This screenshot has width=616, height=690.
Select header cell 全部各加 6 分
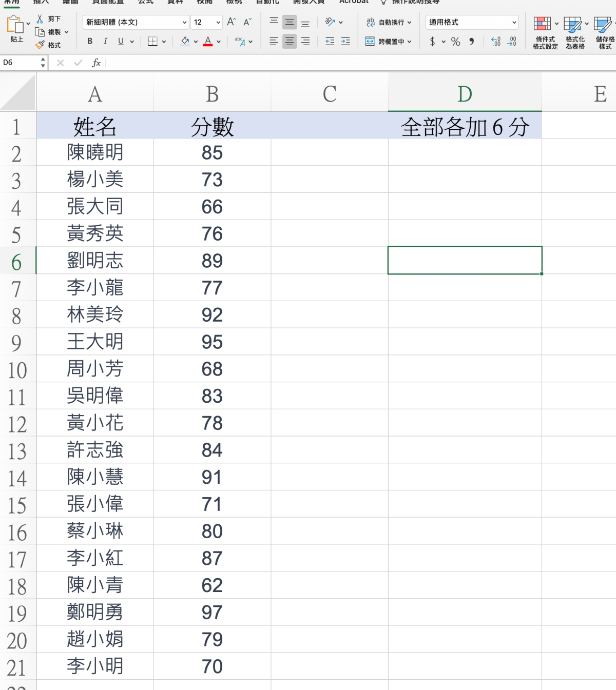tap(465, 125)
